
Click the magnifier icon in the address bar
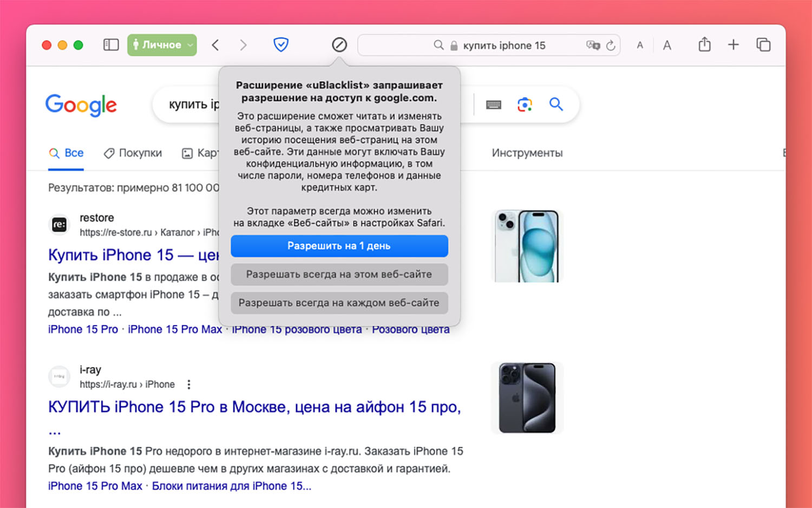(x=438, y=45)
